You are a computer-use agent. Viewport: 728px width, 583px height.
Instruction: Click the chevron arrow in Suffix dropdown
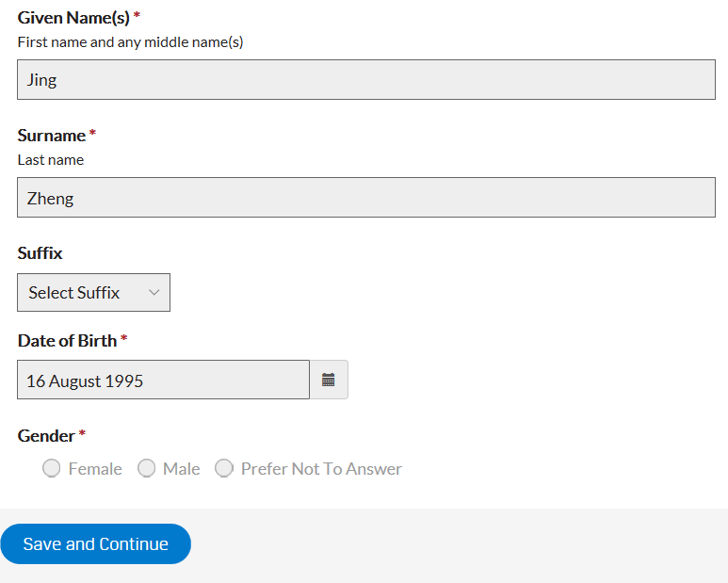pos(154,293)
